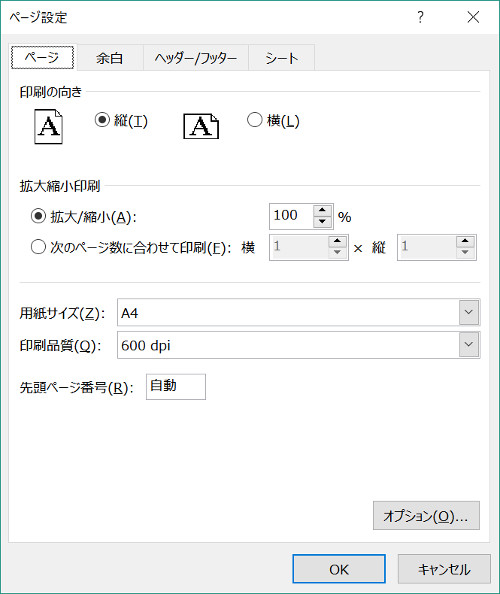Switch to the 余白 tab
This screenshot has height=594, width=500.
coord(109,58)
